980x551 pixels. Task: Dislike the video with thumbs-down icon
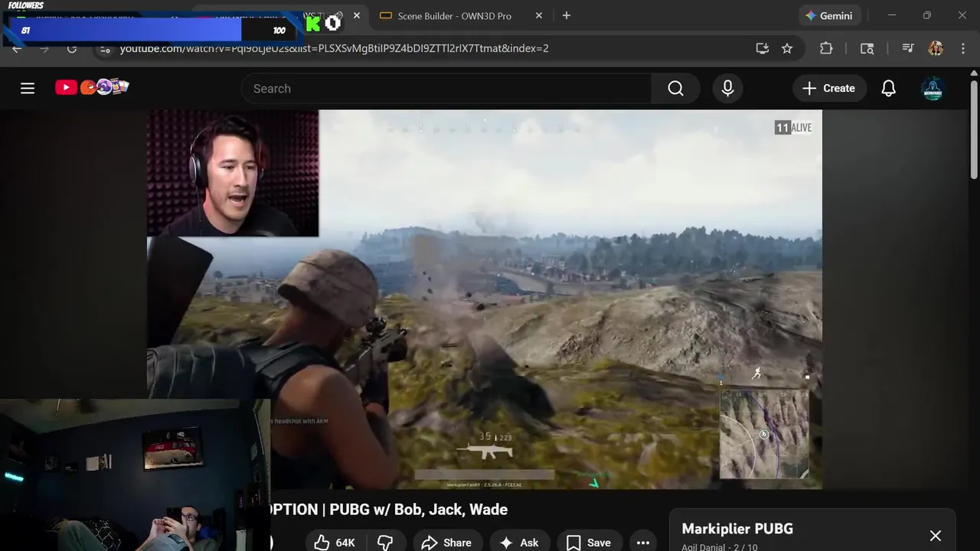click(x=385, y=543)
